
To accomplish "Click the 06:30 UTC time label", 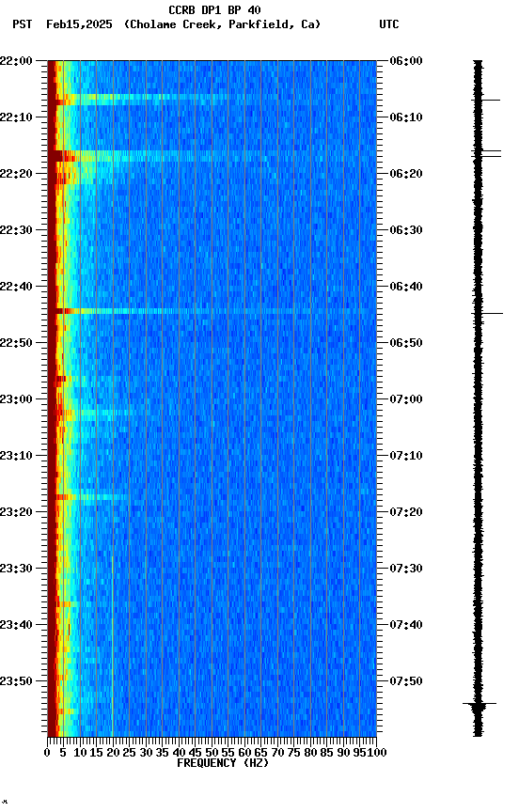I will pos(406,230).
